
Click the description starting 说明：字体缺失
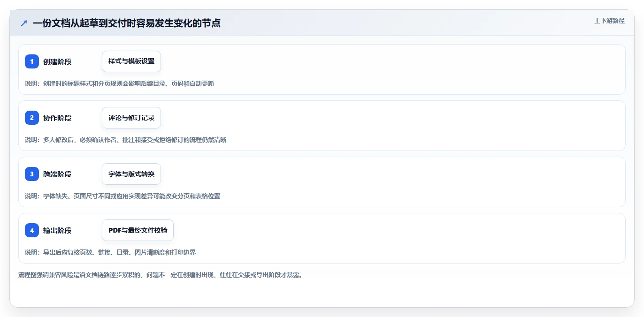(x=123, y=196)
